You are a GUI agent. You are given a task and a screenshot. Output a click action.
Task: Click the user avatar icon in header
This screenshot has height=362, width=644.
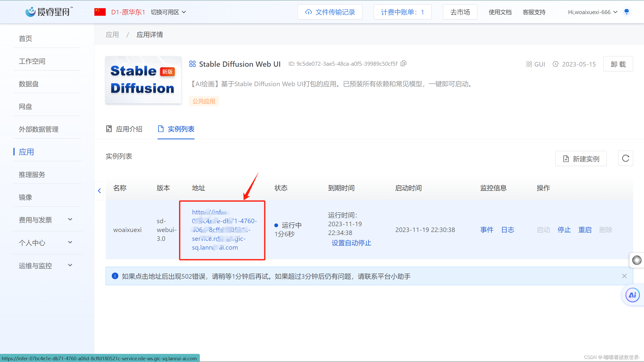point(627,12)
